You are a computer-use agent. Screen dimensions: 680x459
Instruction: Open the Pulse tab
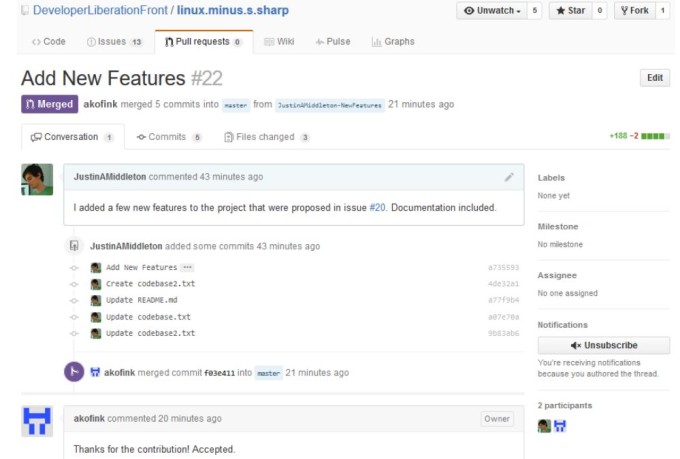pos(333,42)
